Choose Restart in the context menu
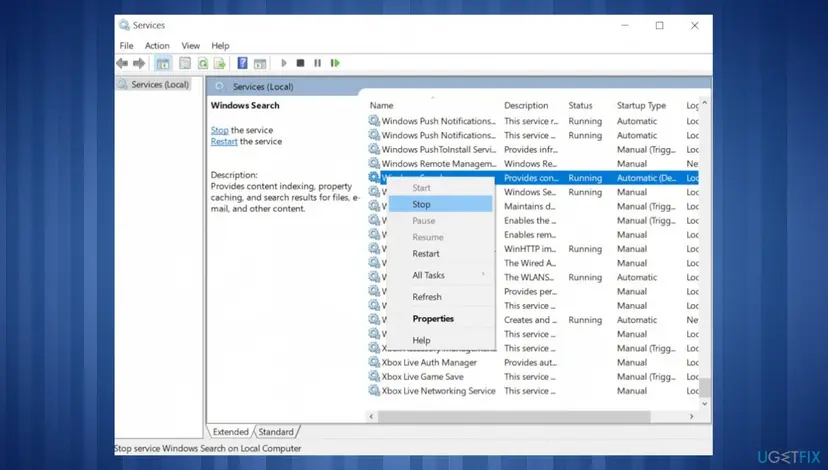The image size is (828, 470). (x=440, y=253)
